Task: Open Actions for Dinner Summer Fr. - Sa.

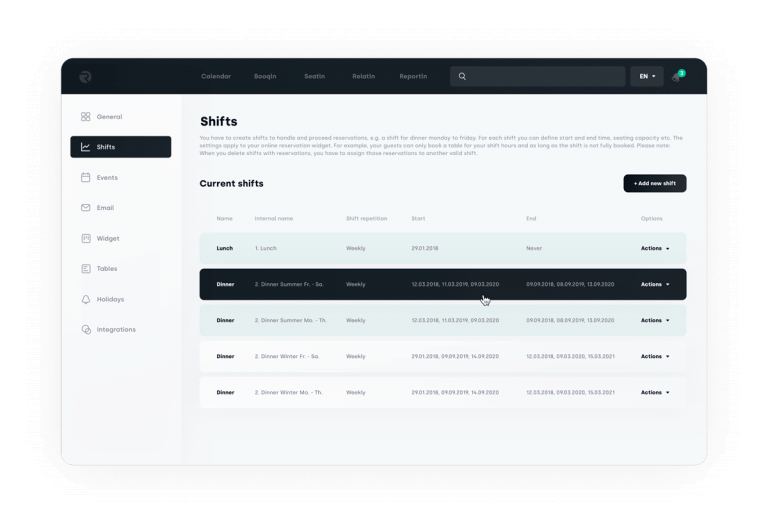Action: (655, 284)
